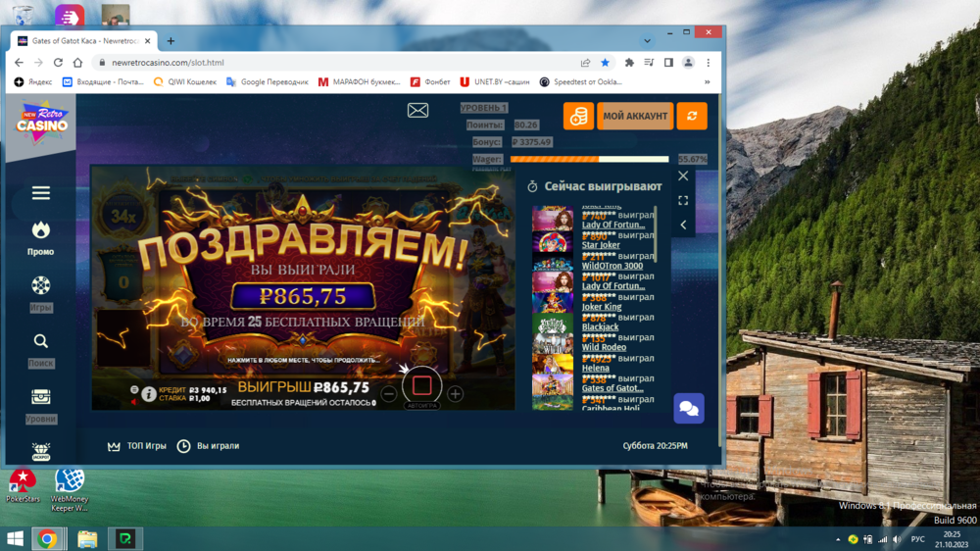The width and height of the screenshot is (980, 551).
Task: Click the Поиск magnifier icon
Action: [41, 341]
